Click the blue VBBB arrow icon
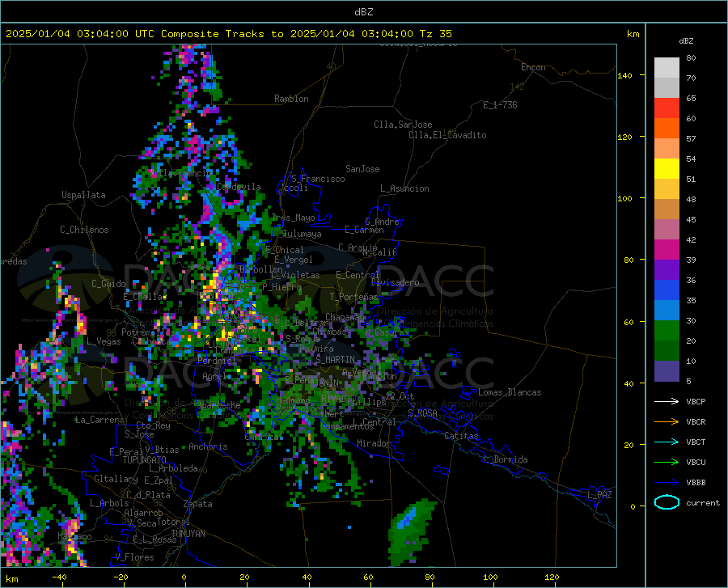The height and width of the screenshot is (588, 728). click(x=667, y=482)
